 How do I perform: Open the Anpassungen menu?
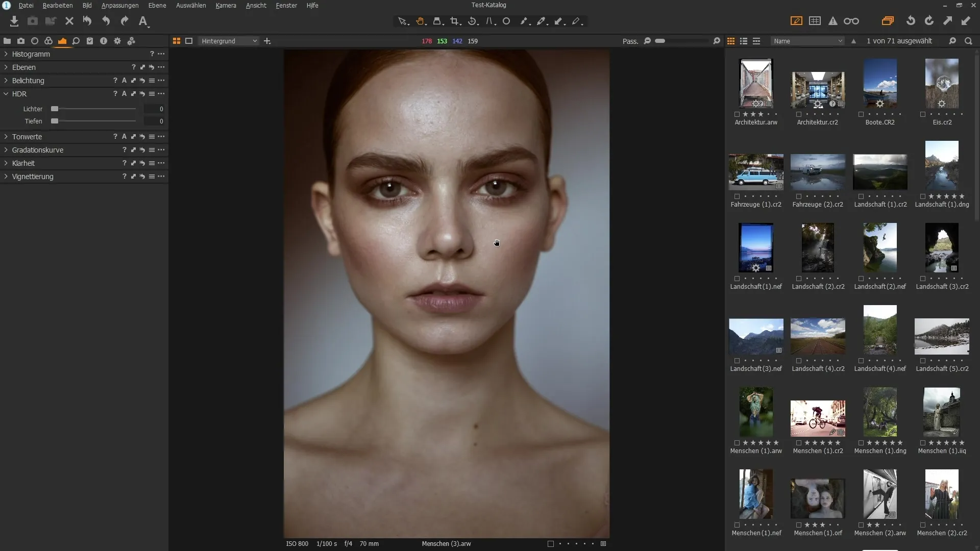tap(120, 5)
